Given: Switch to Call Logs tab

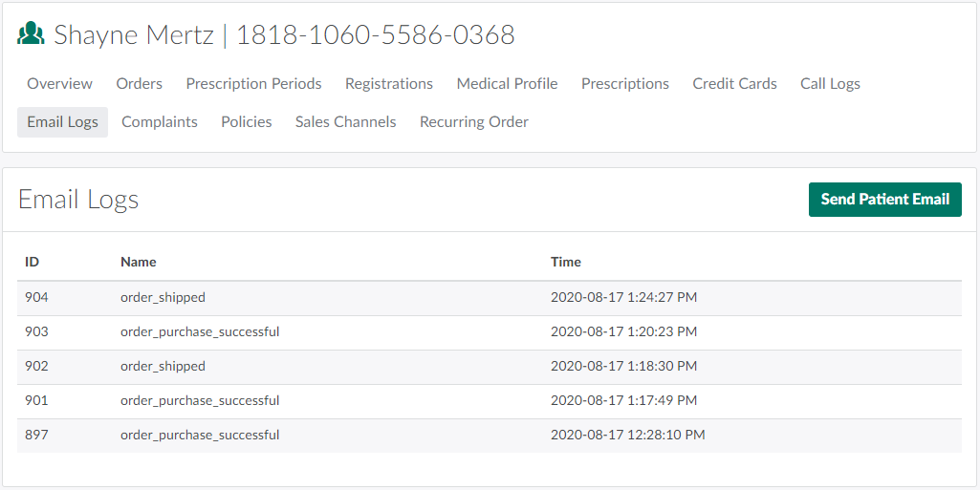Looking at the screenshot, I should pyautogui.click(x=830, y=84).
